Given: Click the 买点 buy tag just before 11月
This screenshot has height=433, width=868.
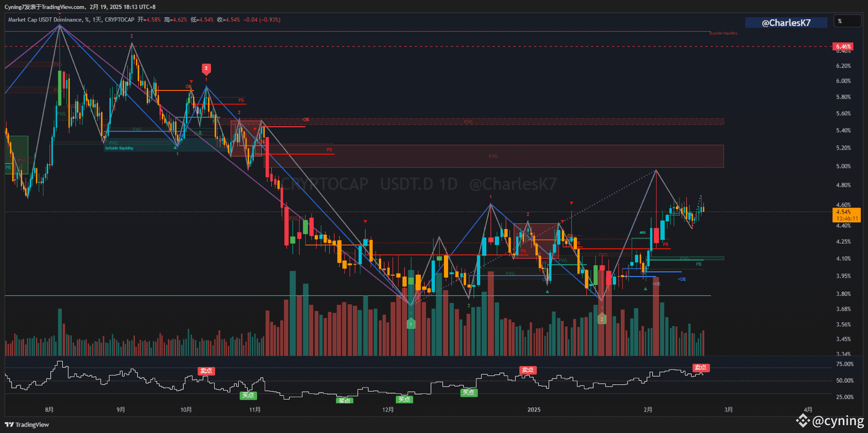Looking at the screenshot, I should (248, 395).
